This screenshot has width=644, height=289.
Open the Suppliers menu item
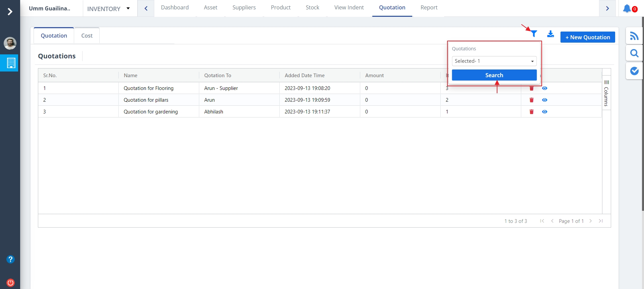[x=244, y=7]
